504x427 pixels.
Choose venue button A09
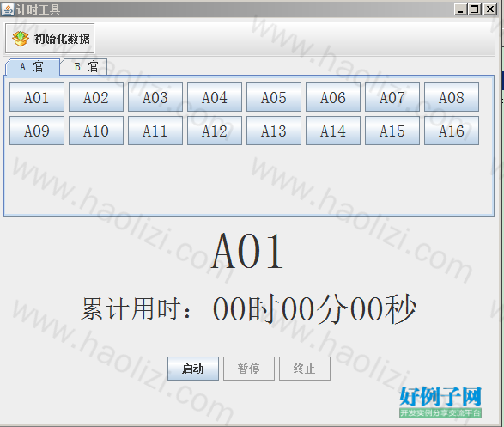pos(37,131)
